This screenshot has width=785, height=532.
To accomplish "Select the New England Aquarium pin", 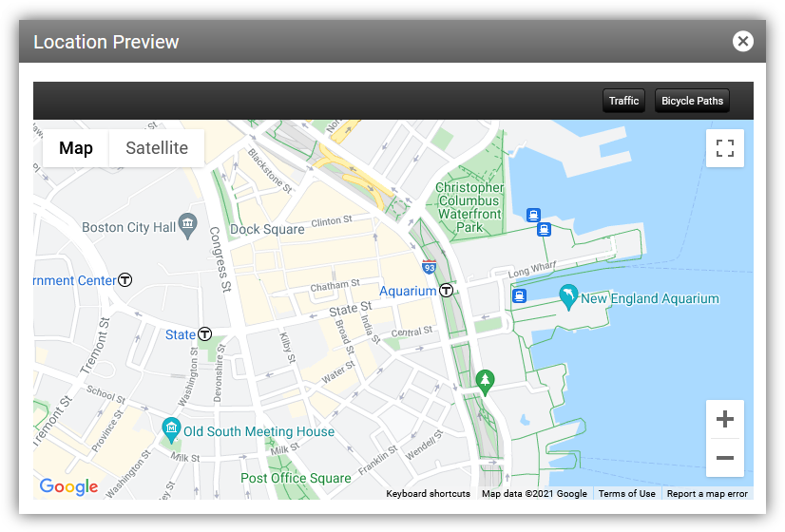I will [568, 296].
